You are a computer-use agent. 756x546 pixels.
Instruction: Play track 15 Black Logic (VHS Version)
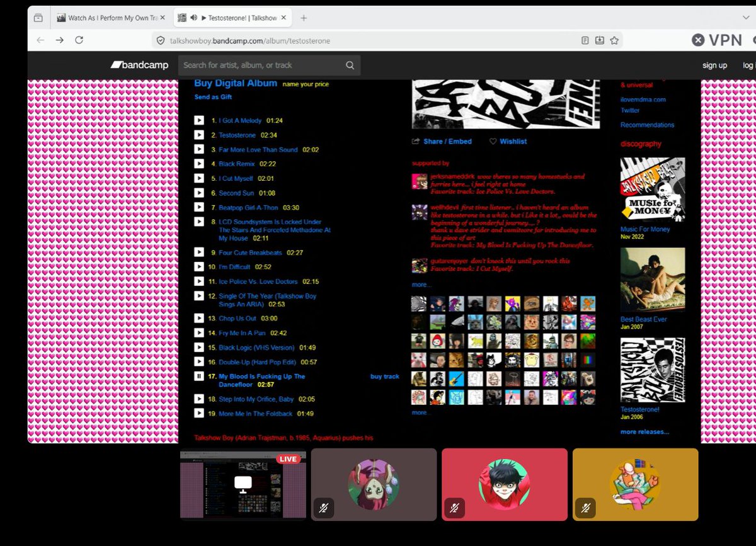199,348
